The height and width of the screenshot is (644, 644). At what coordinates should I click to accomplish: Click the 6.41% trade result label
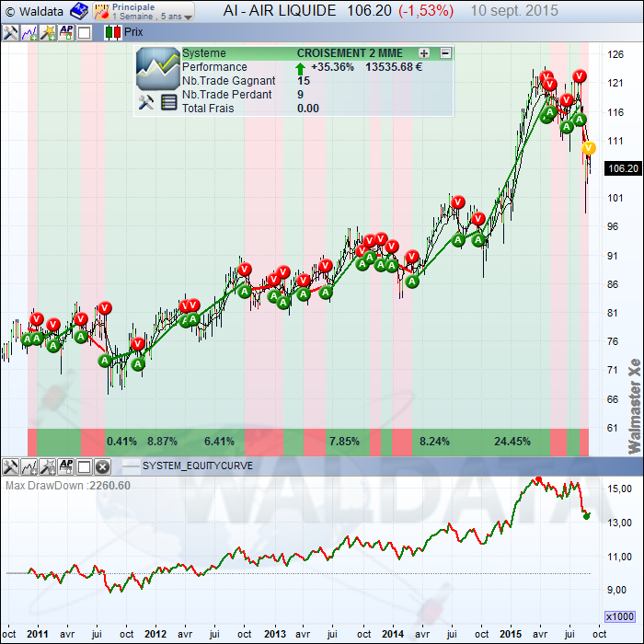219,442
